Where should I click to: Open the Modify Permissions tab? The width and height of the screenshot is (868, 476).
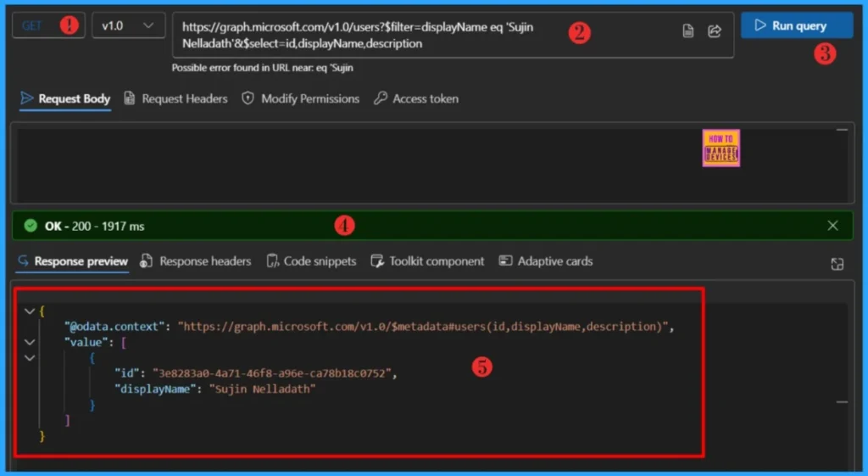(x=301, y=98)
